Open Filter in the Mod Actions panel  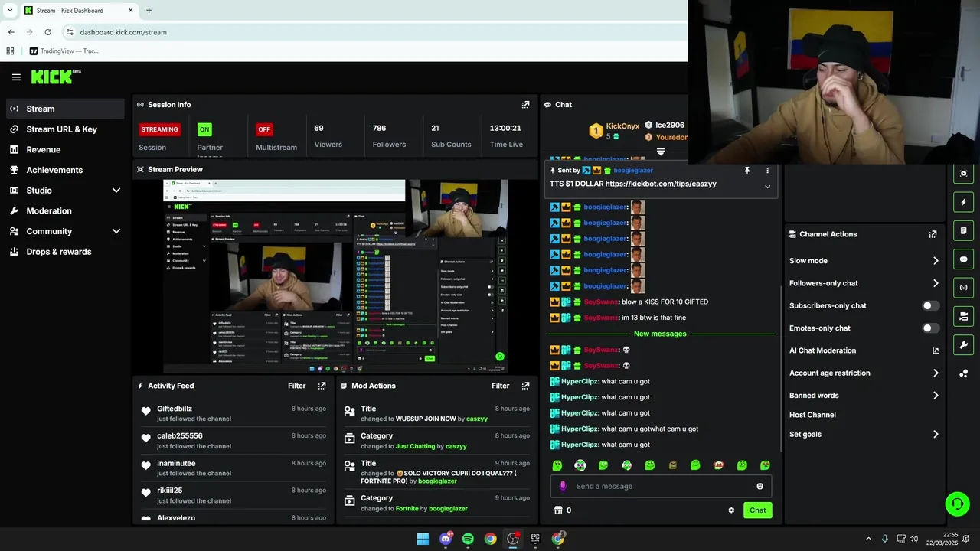pos(500,386)
